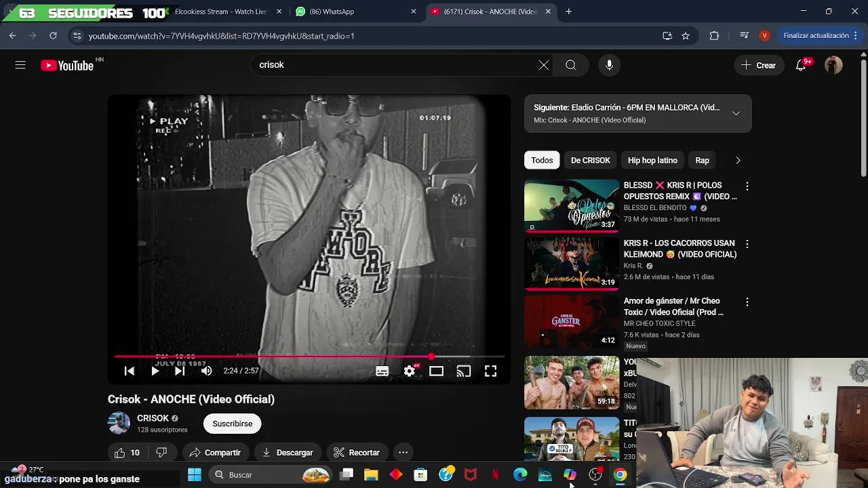Viewport: 868px width, 488px height.
Task: Go back with the browser back arrow
Action: (x=12, y=36)
